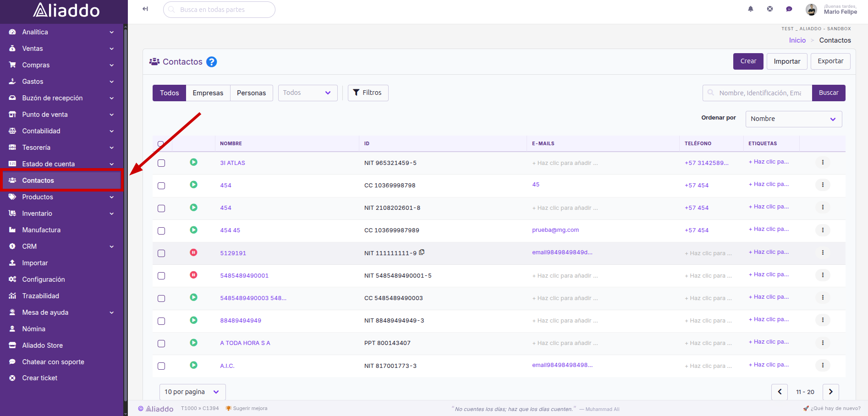
Task: Click the circular X icon next to the bell
Action: click(x=770, y=9)
